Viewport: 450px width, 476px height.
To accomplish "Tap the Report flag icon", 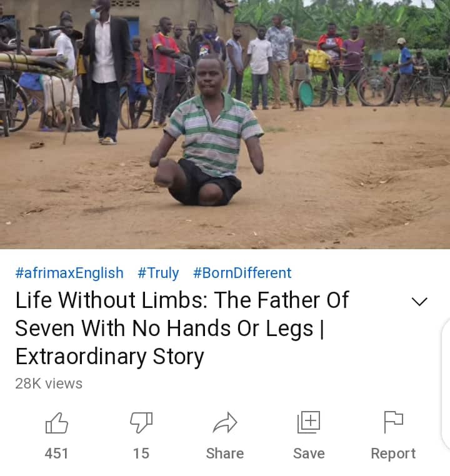I will (394, 422).
